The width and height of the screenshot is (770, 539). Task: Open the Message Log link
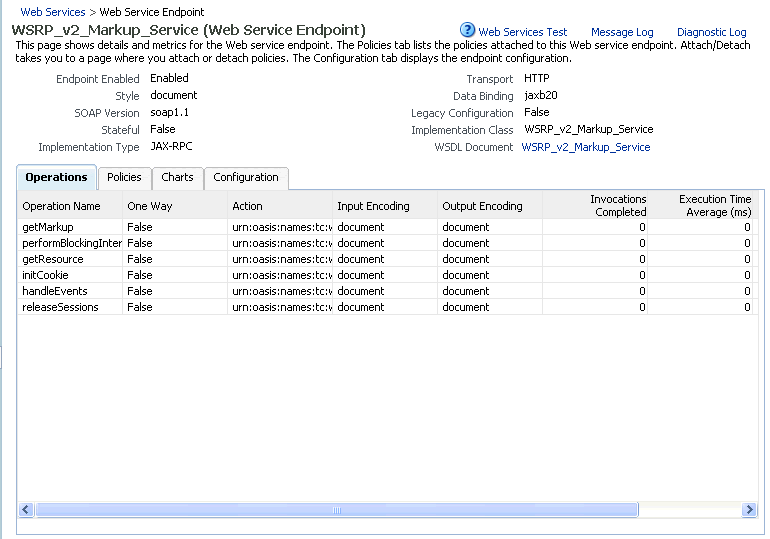622,32
